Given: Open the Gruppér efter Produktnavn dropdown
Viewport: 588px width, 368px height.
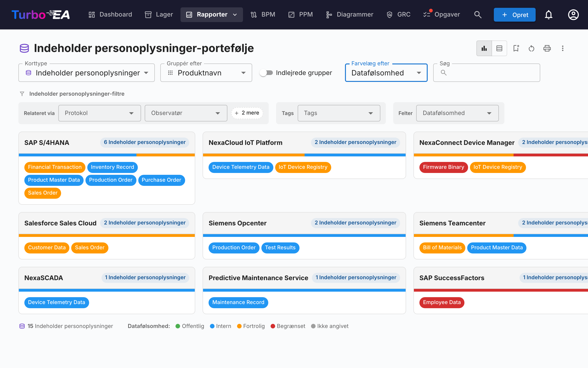Looking at the screenshot, I should 206,72.
